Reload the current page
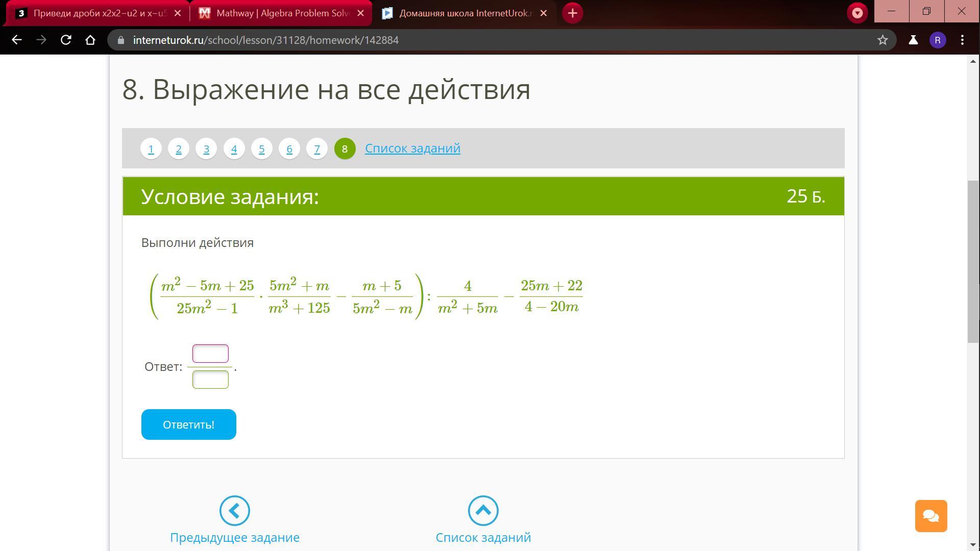980x551 pixels. [66, 40]
